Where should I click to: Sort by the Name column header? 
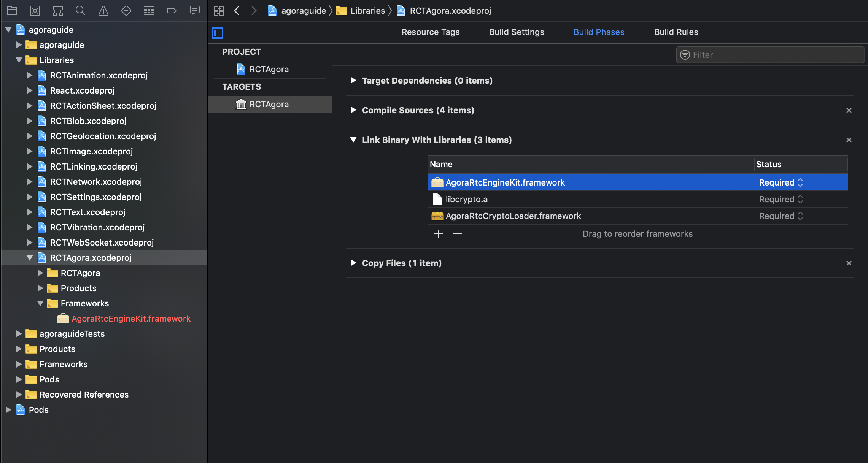click(591, 164)
